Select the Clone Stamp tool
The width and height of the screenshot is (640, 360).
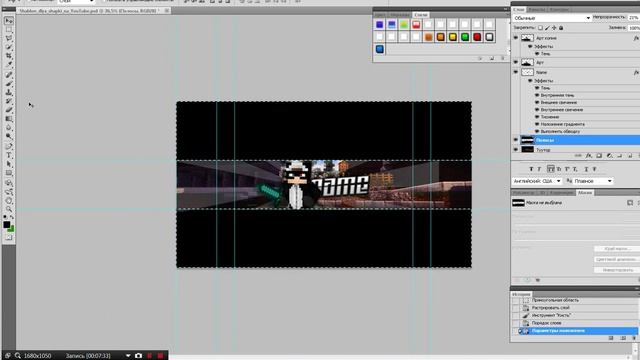click(x=9, y=93)
